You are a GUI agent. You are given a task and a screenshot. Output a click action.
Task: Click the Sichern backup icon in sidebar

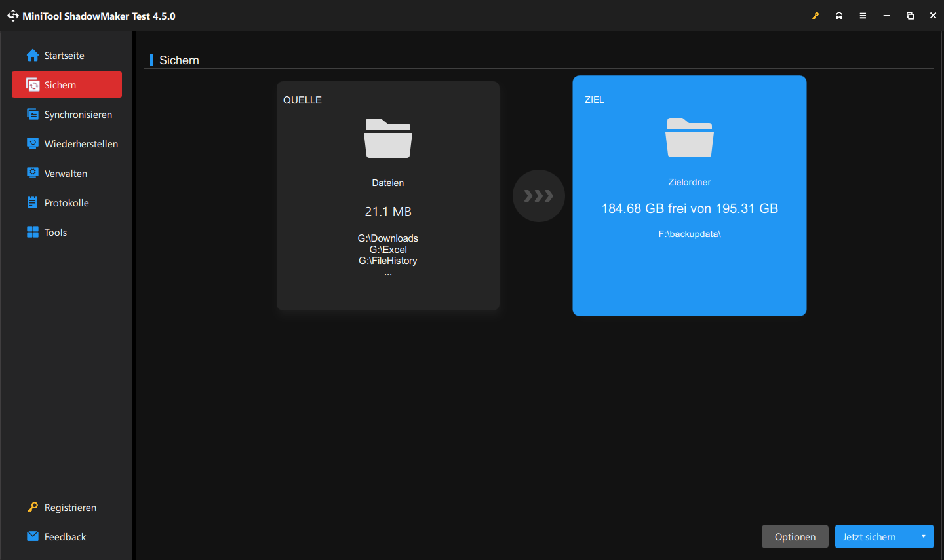(x=33, y=85)
